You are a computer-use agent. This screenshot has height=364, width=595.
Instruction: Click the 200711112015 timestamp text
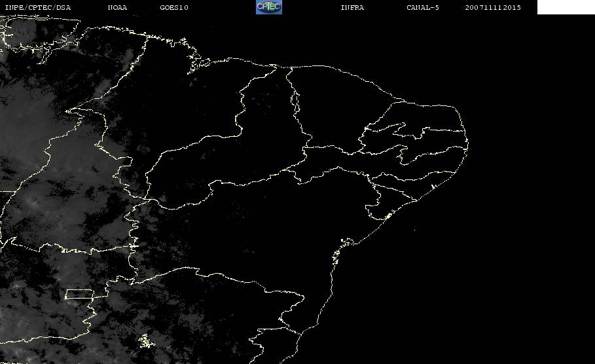click(493, 8)
